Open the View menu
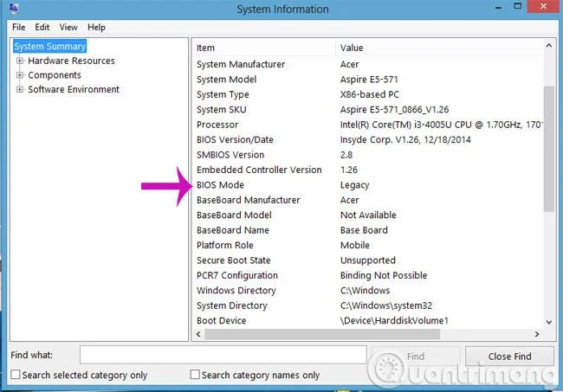This screenshot has width=563, height=392. click(68, 27)
